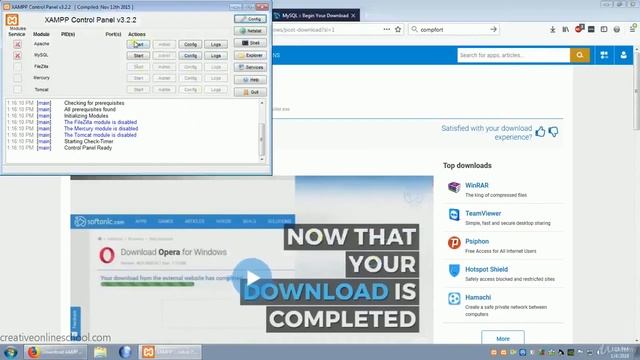Open XAMPP Help

(250, 80)
